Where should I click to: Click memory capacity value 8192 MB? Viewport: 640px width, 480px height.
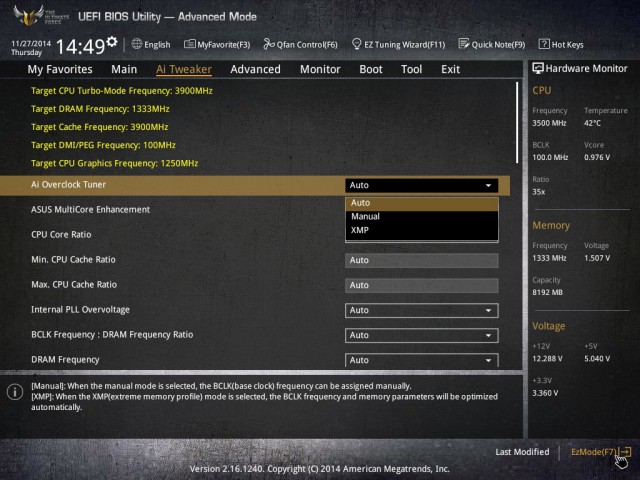pyautogui.click(x=547, y=292)
